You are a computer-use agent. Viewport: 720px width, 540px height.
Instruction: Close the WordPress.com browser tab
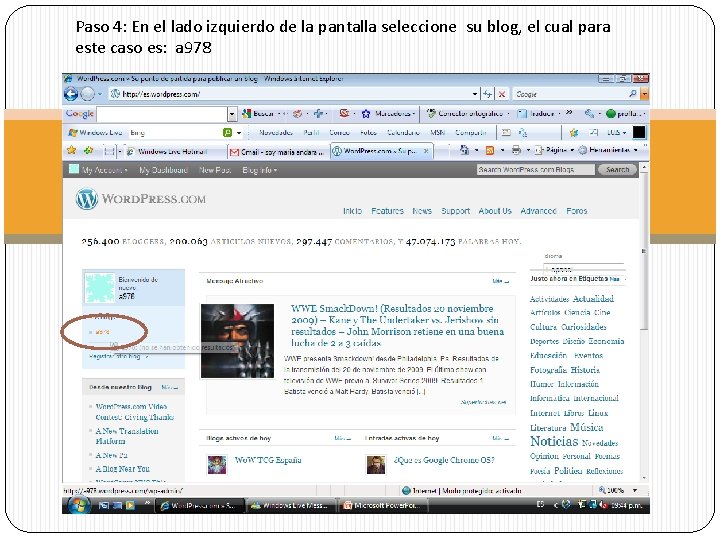[426, 151]
